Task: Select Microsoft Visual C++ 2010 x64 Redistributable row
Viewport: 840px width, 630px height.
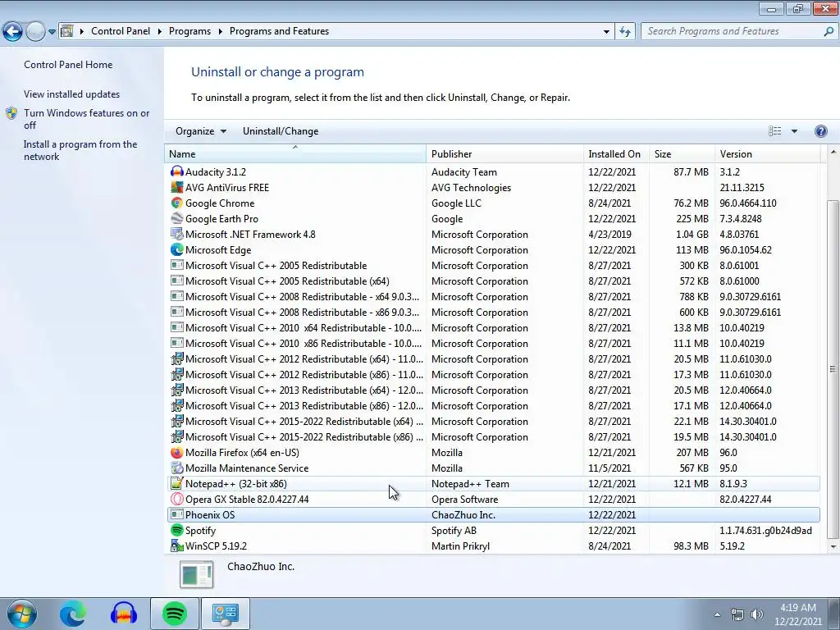Action: 493,327
